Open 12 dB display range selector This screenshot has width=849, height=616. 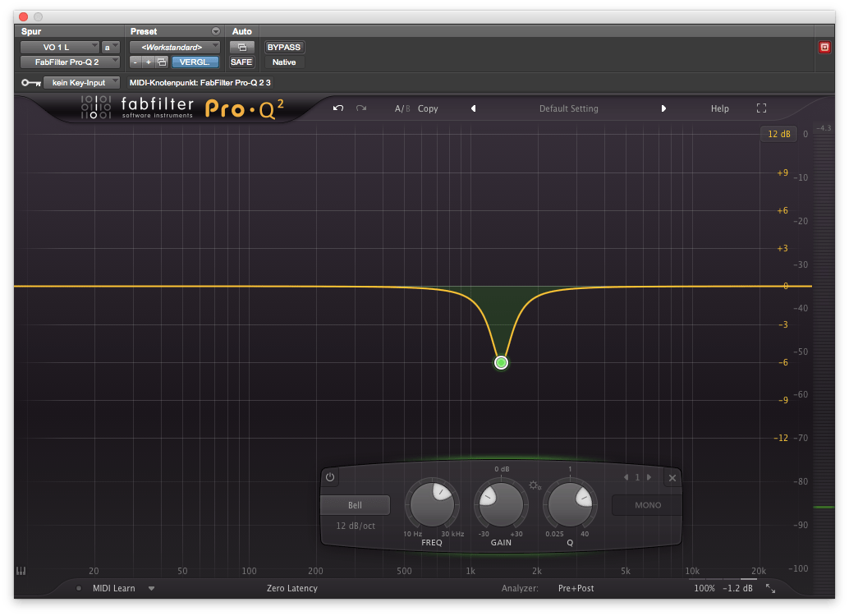click(x=778, y=134)
